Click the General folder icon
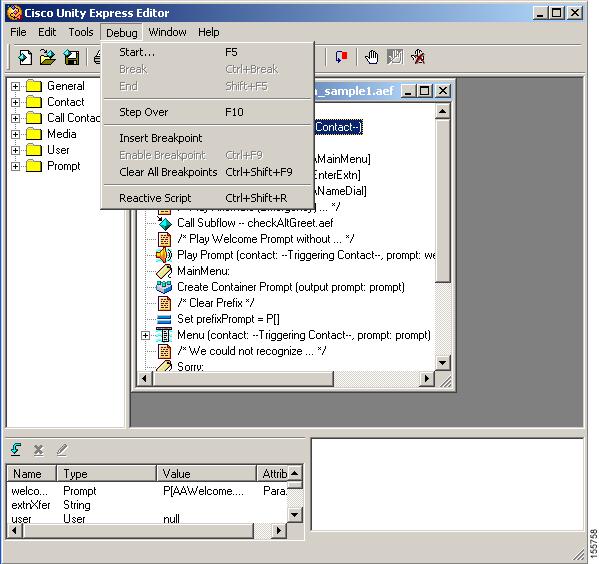 pyautogui.click(x=34, y=86)
